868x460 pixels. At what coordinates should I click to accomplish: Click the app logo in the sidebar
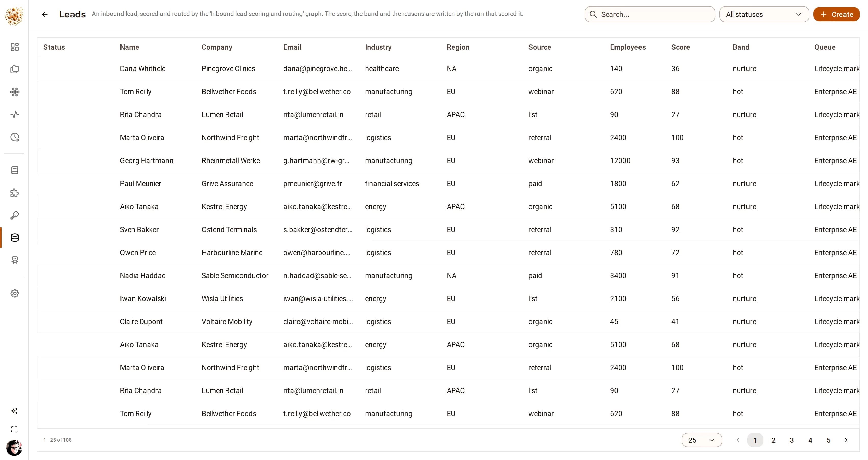pyautogui.click(x=14, y=16)
